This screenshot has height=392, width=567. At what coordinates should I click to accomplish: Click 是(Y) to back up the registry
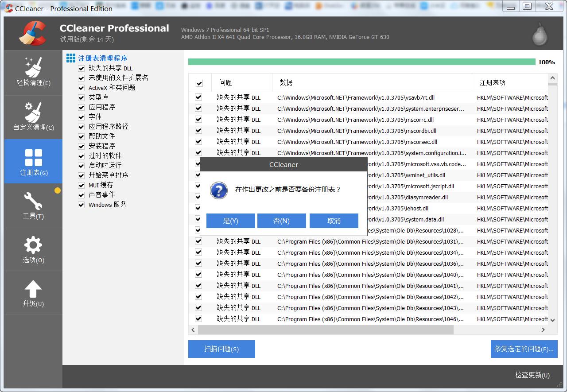coord(230,220)
